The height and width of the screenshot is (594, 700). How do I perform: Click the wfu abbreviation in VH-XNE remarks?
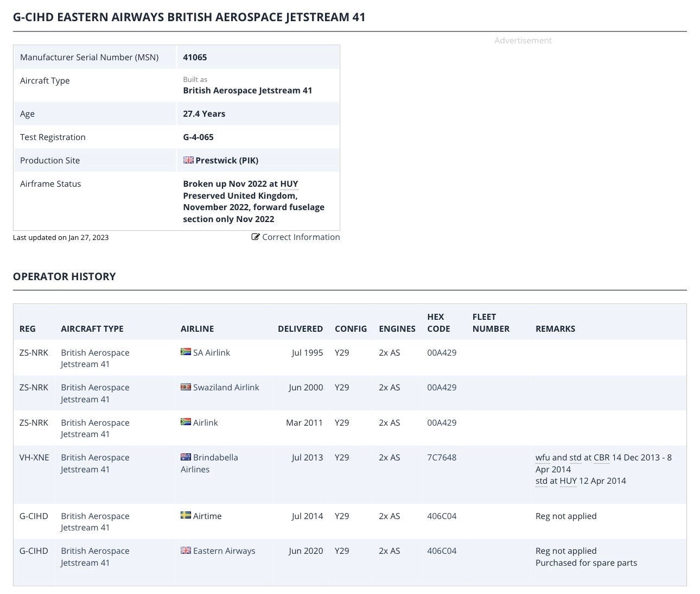coord(543,458)
